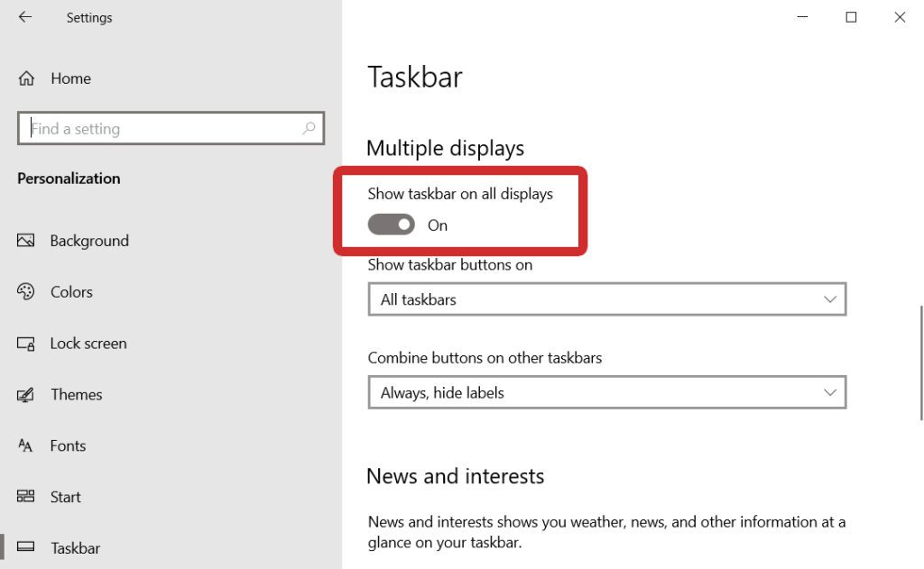Open Background settings via its picture icon
This screenshot has height=569, width=924.
click(x=27, y=240)
